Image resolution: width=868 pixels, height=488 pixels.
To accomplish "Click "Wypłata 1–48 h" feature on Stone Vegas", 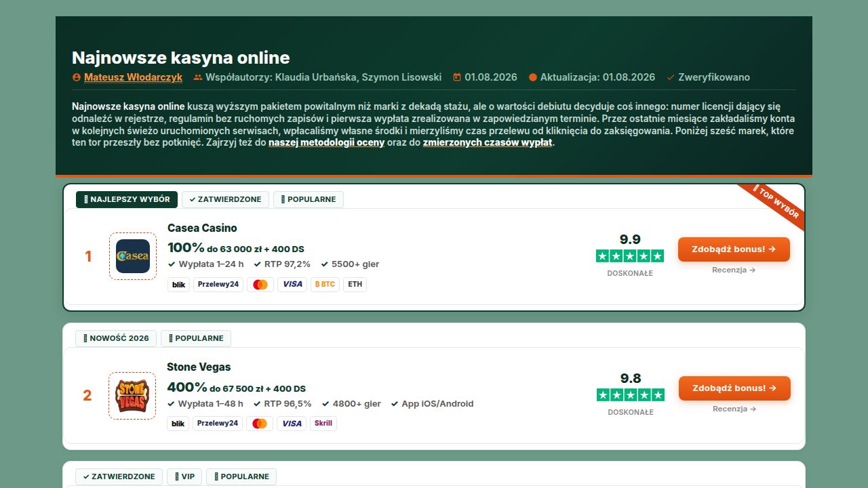I will (x=205, y=403).
